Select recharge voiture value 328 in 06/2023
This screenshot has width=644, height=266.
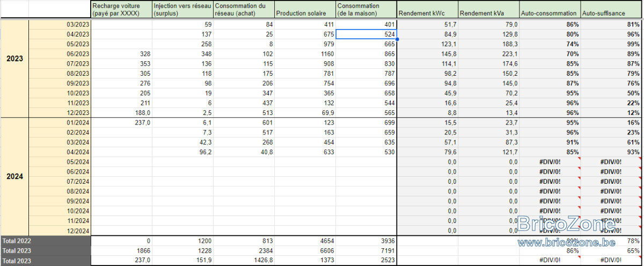pyautogui.click(x=121, y=54)
